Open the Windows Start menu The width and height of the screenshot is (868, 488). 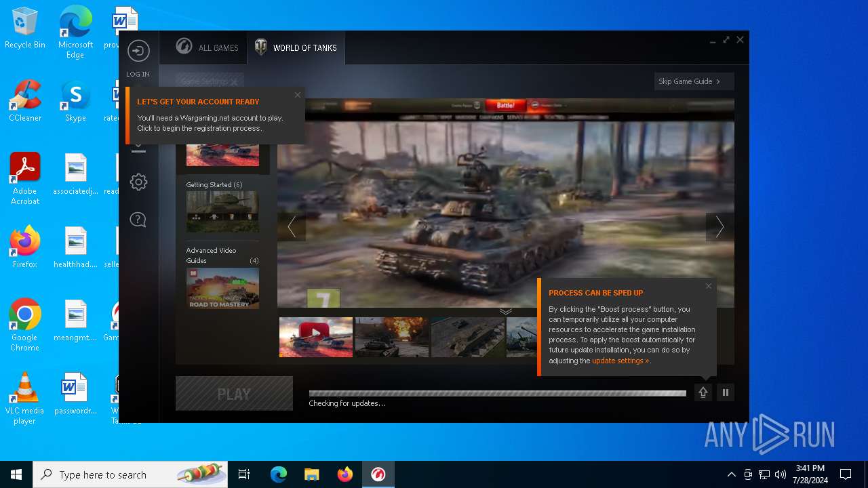16,474
